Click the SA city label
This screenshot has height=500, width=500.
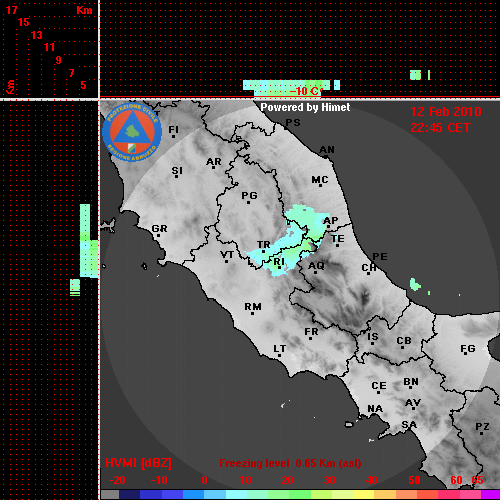coord(409,425)
